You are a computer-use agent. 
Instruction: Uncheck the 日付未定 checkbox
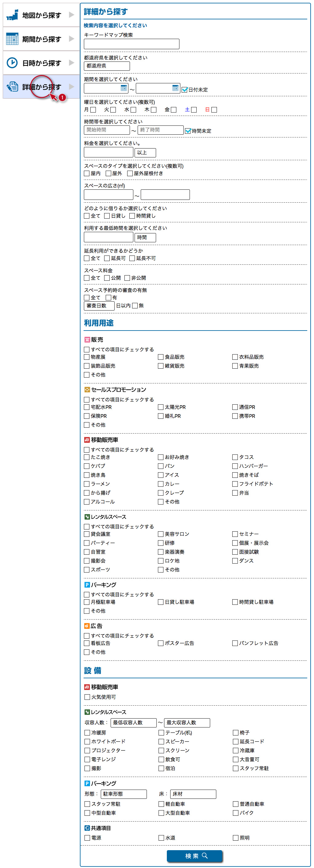pyautogui.click(x=184, y=90)
